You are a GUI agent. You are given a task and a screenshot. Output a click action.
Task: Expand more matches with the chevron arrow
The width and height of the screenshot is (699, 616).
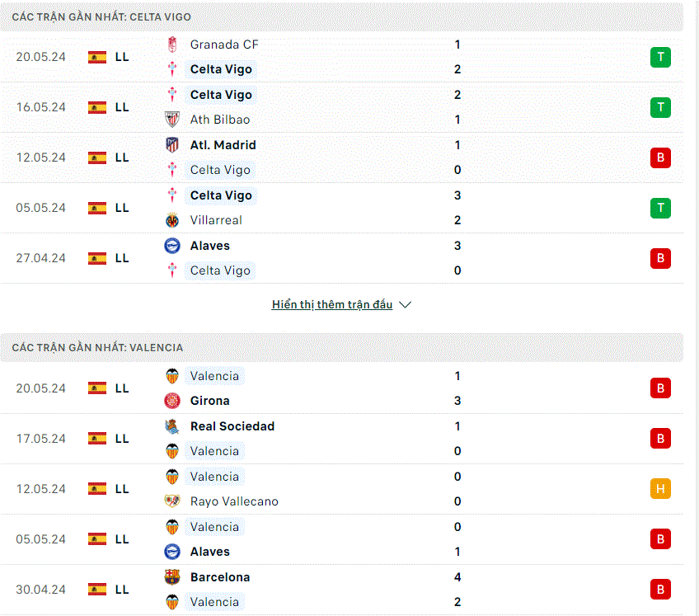405,304
